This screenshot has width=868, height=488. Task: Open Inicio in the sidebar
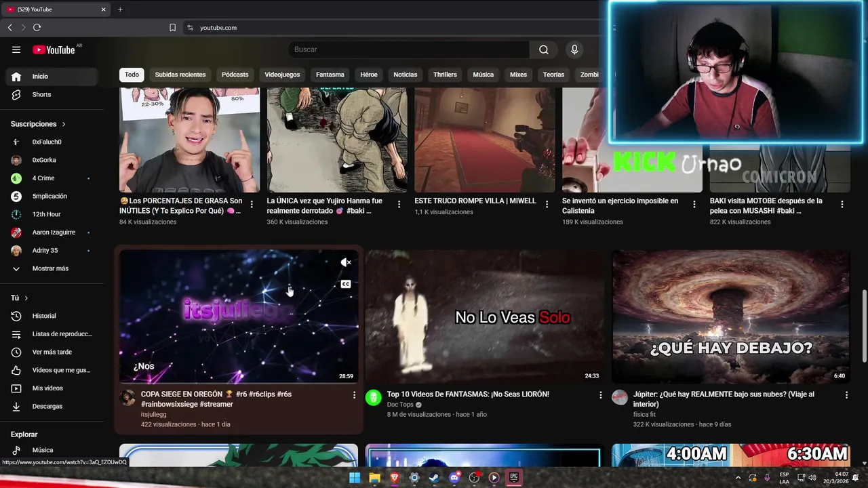point(52,77)
